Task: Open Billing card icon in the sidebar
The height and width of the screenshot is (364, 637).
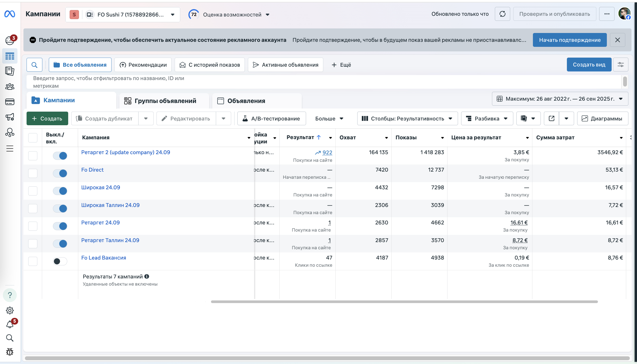Action: click(x=10, y=102)
